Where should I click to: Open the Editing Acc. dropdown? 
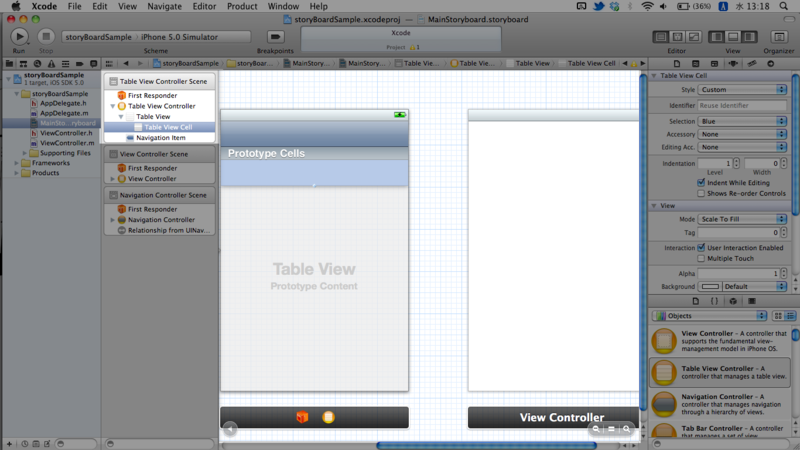(742, 147)
